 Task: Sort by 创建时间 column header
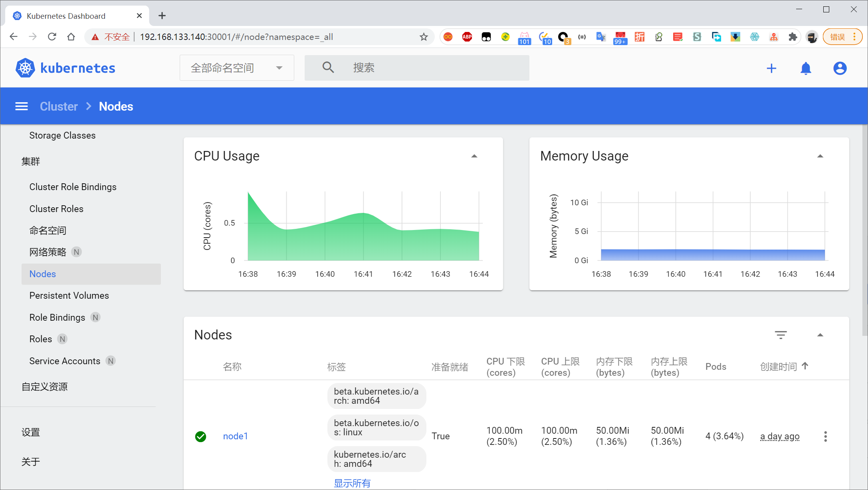(x=779, y=367)
